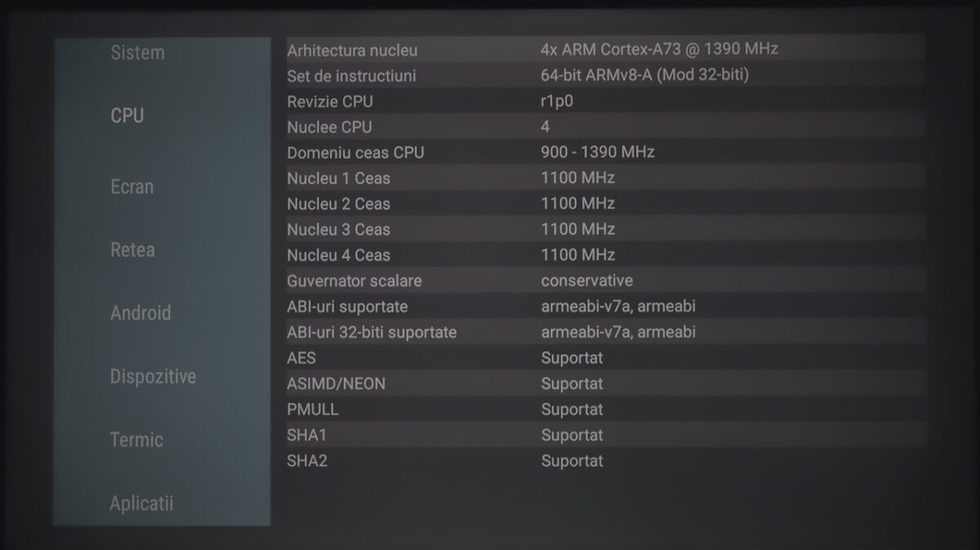Select the PMULL row
Viewport: 980px width, 550px height.
coord(604,409)
